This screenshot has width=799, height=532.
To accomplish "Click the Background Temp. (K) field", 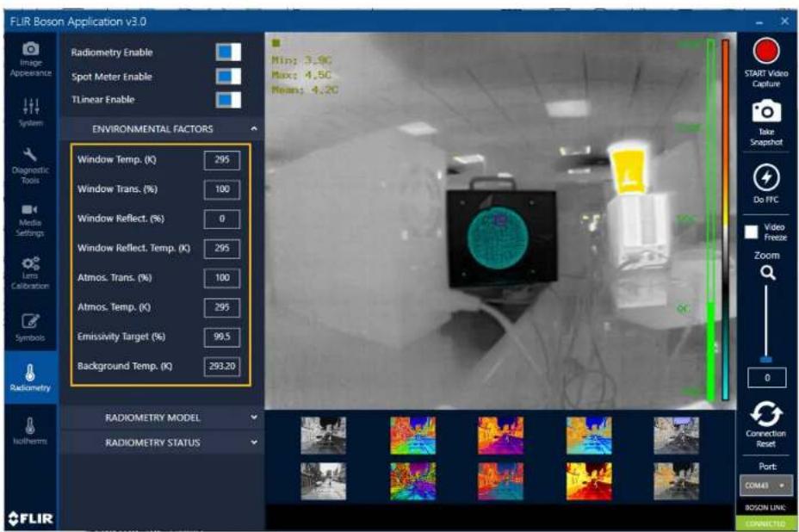I will pyautogui.click(x=221, y=367).
